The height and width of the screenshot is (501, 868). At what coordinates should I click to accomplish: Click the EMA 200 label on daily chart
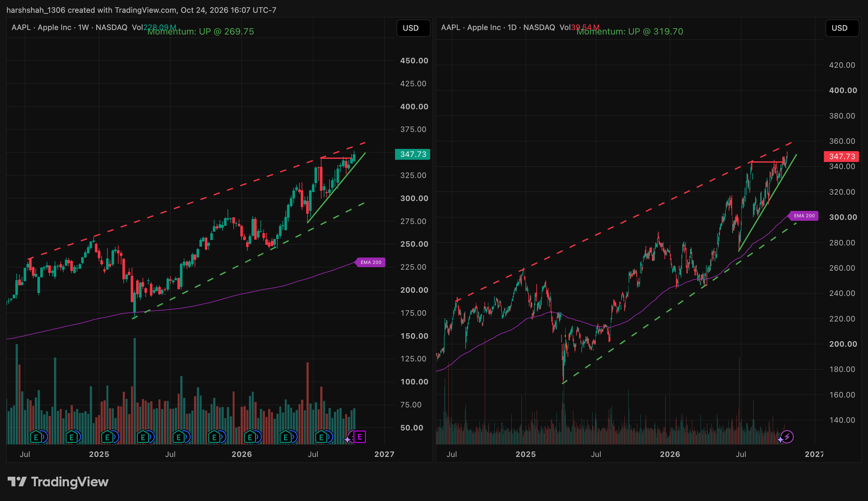[804, 216]
